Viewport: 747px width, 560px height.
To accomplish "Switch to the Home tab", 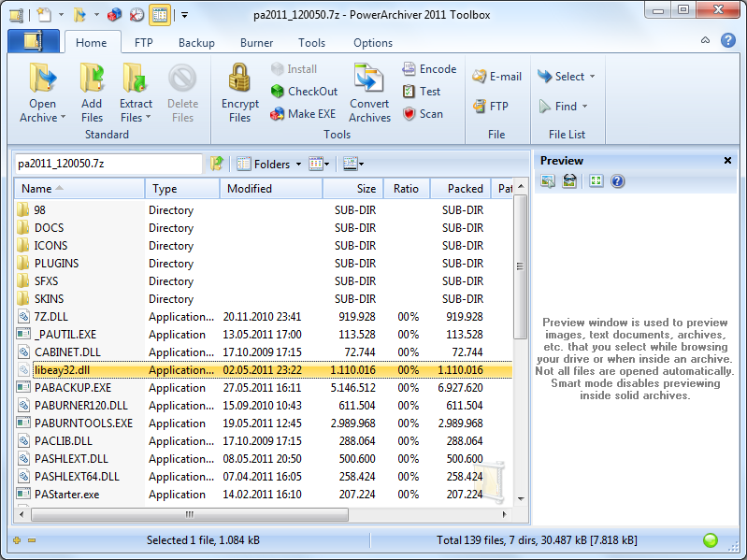I will coord(92,42).
